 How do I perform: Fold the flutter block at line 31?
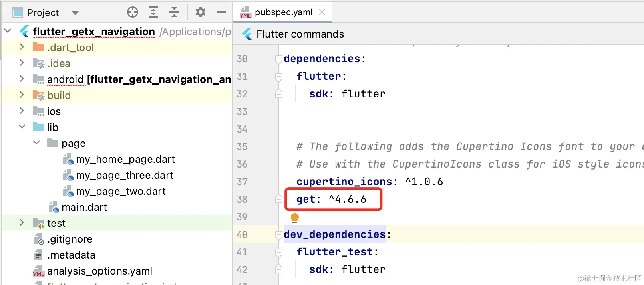click(279, 77)
